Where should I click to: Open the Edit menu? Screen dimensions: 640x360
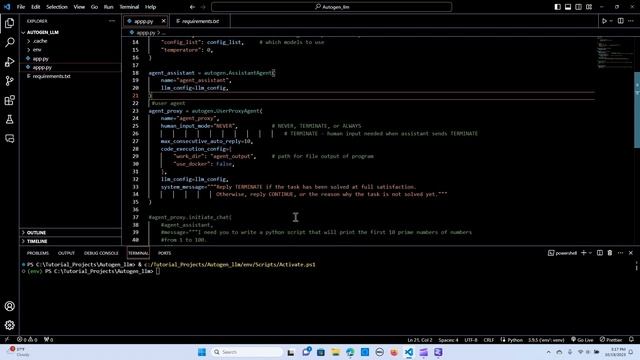(36, 7)
